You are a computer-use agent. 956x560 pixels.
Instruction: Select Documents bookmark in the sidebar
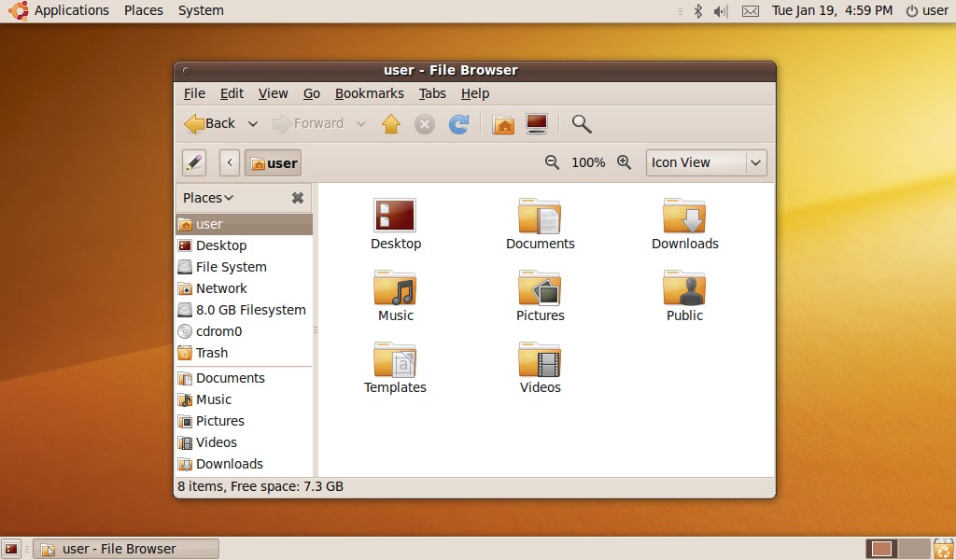[244, 378]
